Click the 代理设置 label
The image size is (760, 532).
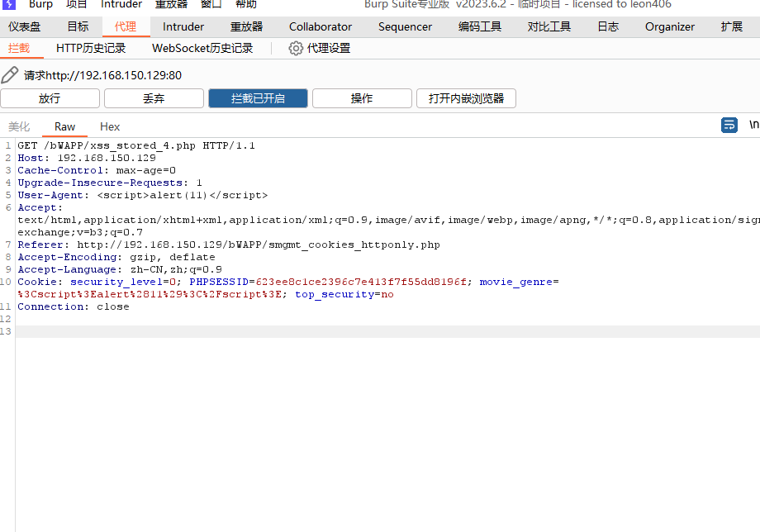pyautogui.click(x=328, y=49)
